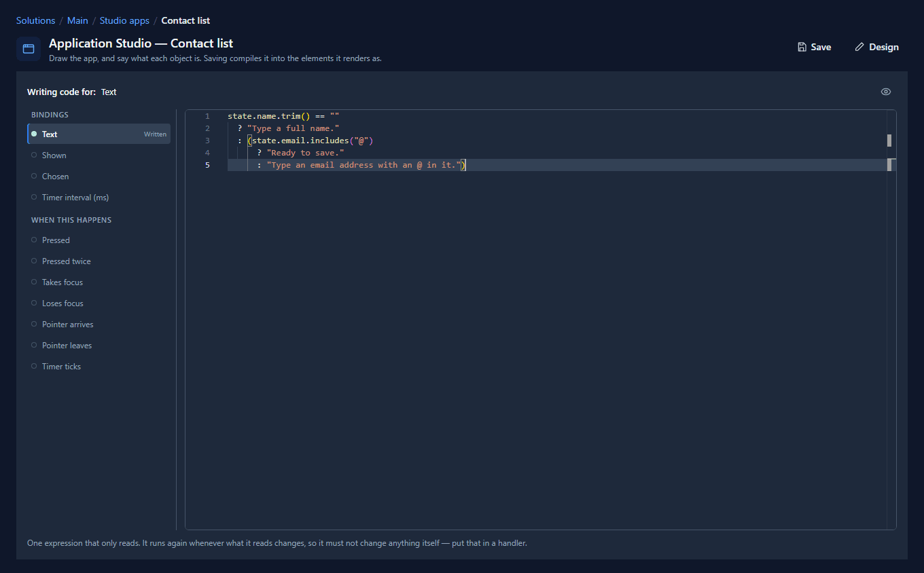The image size is (924, 573).
Task: Click the "Type a full name." string
Action: [x=294, y=128]
